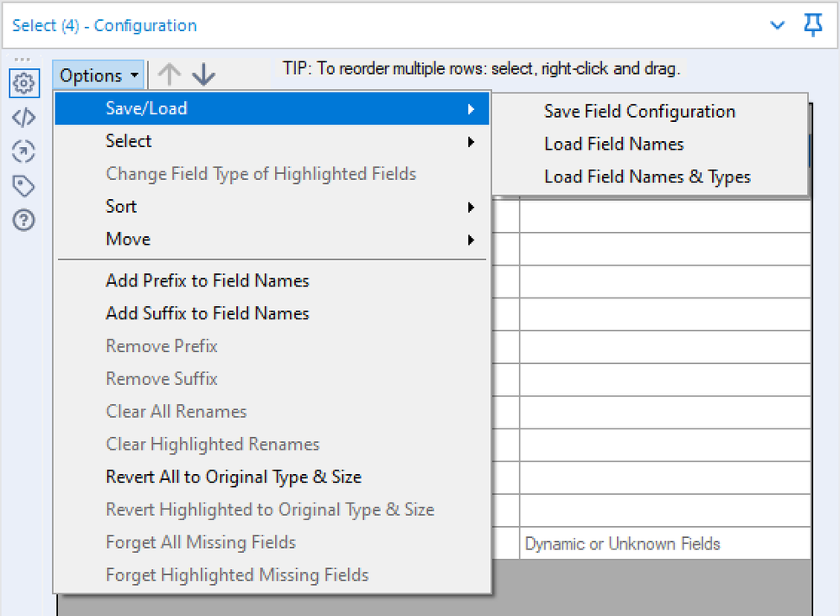Open the help question mark icon
The height and width of the screenshot is (616, 840).
click(24, 221)
